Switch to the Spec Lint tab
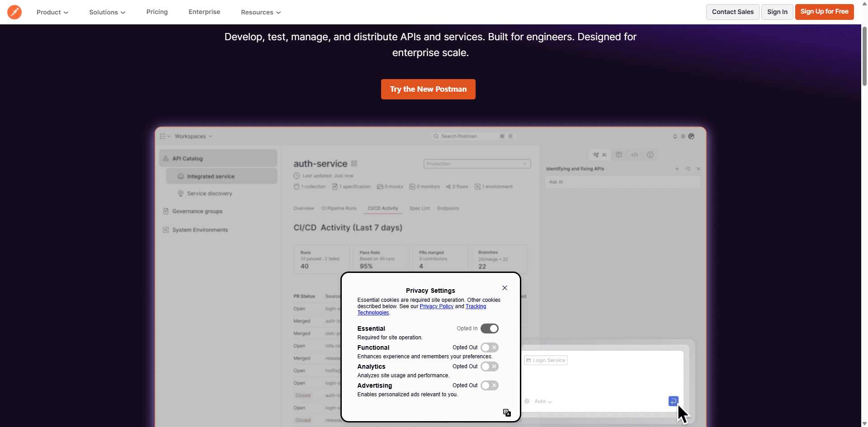Screen dimensions: 868x427 point(420,208)
